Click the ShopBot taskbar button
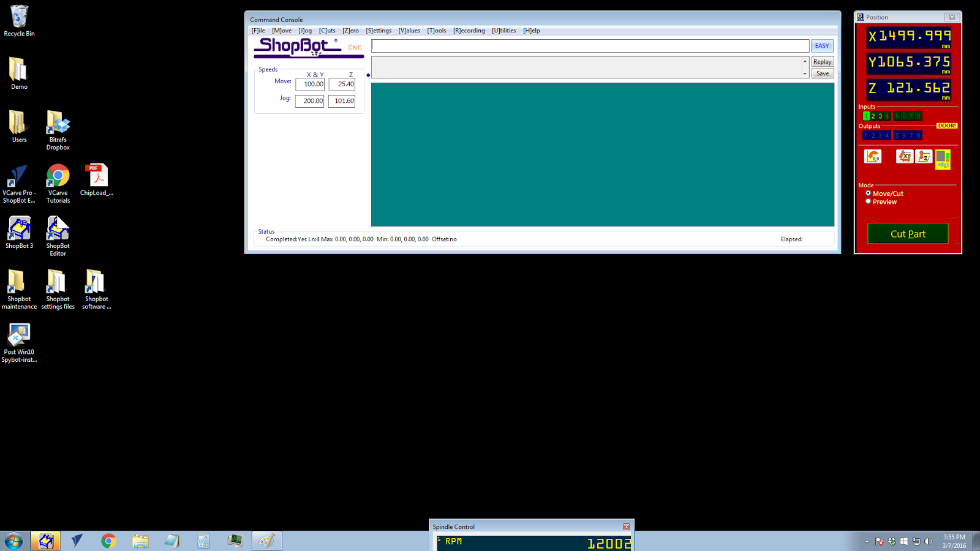This screenshot has width=980, height=551. click(x=45, y=541)
